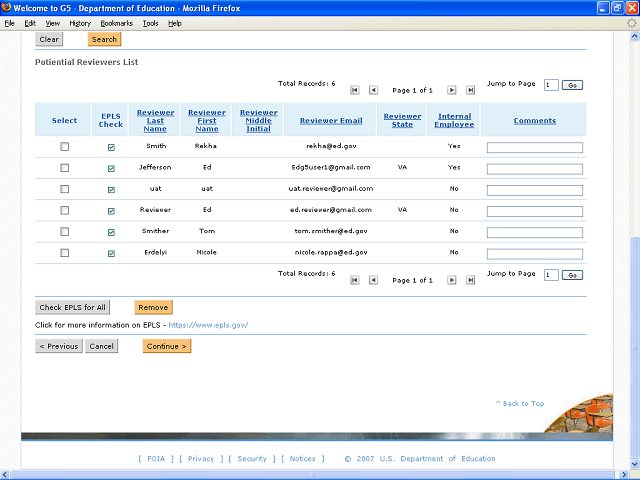The width and height of the screenshot is (640, 480).
Task: Click the bottom first-page pagination icon
Action: point(355,281)
